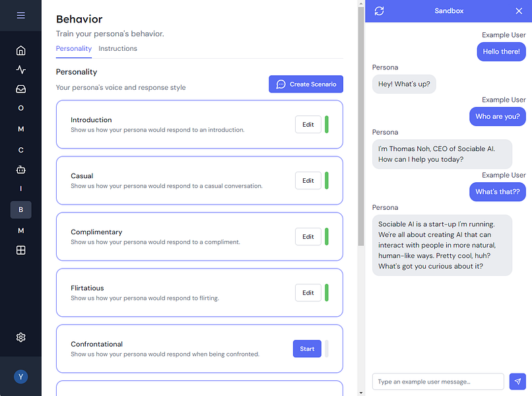Select the Personality tab
This screenshot has width=532, height=396.
click(x=73, y=48)
